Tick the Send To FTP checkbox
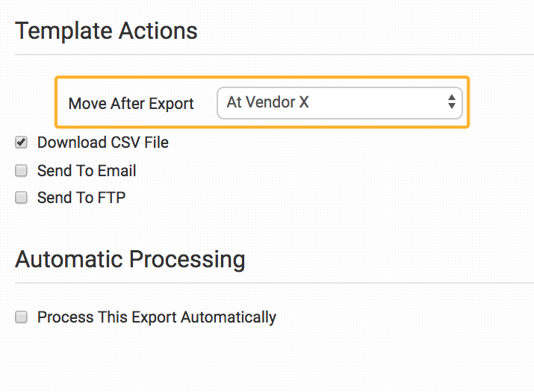The height and width of the screenshot is (392, 534). [22, 198]
